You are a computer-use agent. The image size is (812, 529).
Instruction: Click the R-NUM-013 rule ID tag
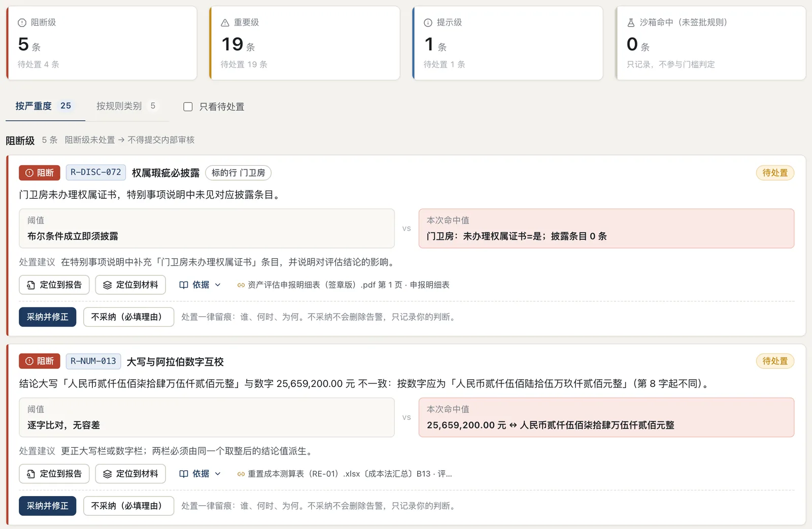tap(93, 361)
